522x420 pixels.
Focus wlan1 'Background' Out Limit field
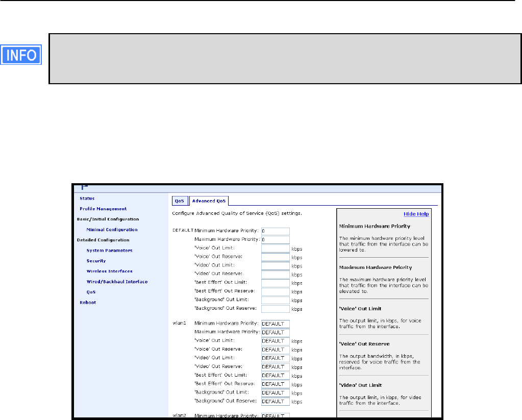click(x=276, y=393)
